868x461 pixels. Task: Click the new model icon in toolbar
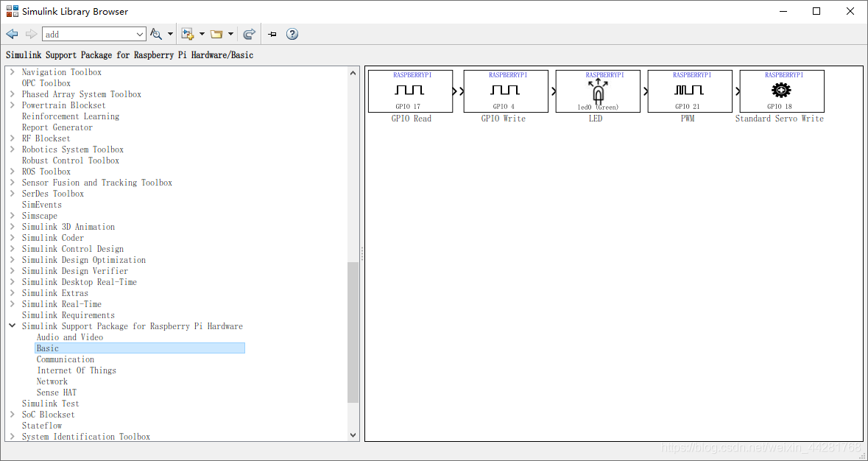pos(188,35)
